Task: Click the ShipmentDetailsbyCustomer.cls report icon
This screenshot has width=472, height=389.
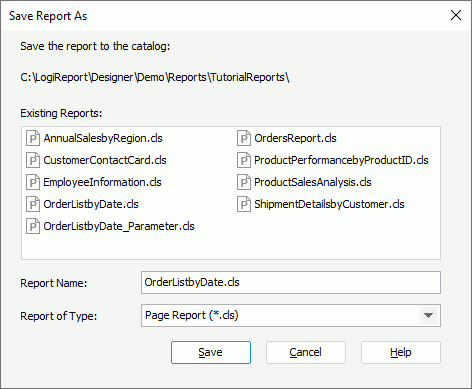Action: [x=244, y=204]
